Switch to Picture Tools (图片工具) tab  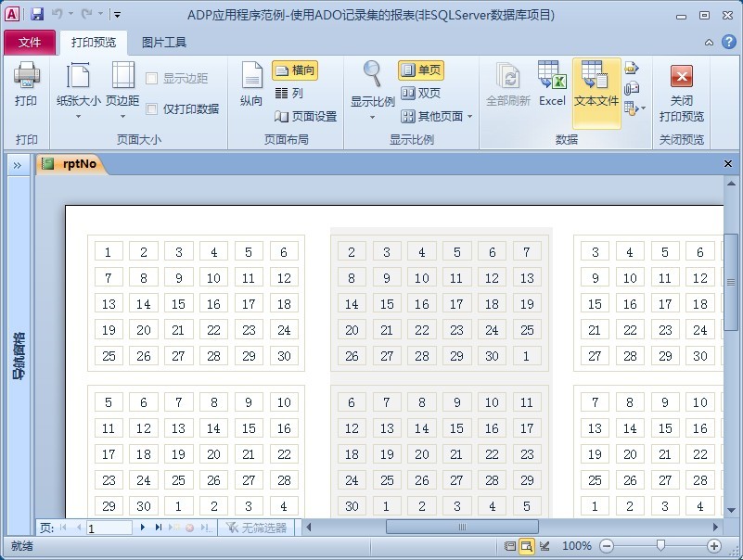(164, 43)
